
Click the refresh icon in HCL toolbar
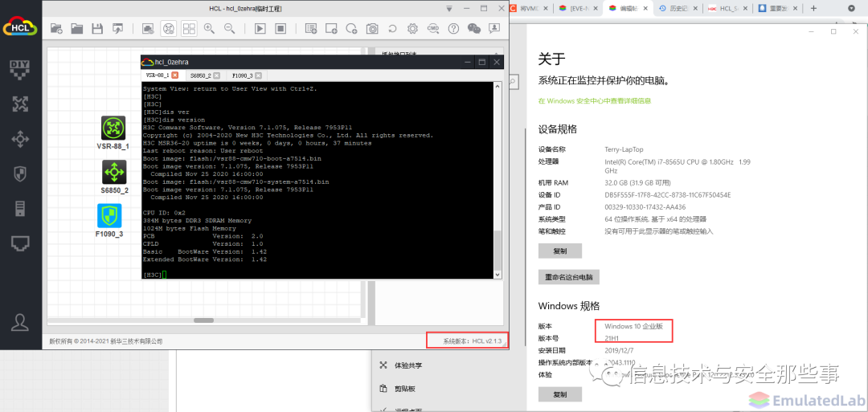point(392,29)
